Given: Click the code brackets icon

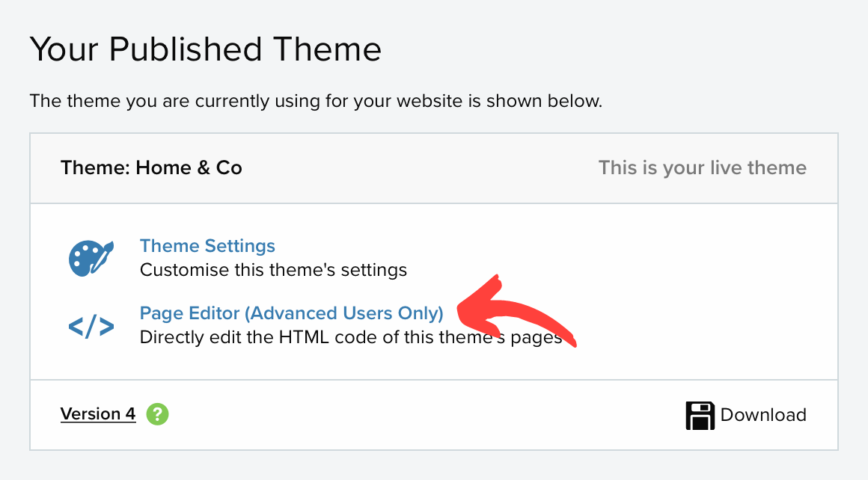Looking at the screenshot, I should point(91,326).
